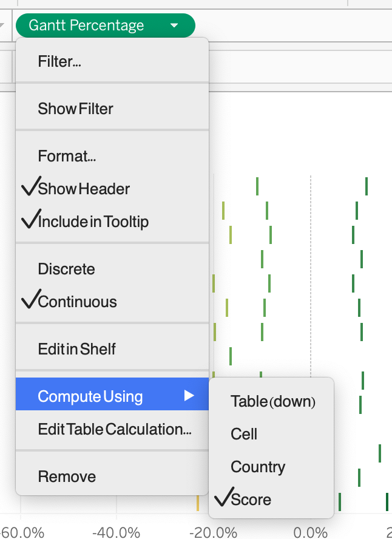The width and height of the screenshot is (392, 539).
Task: Compute using Country
Action: click(258, 467)
